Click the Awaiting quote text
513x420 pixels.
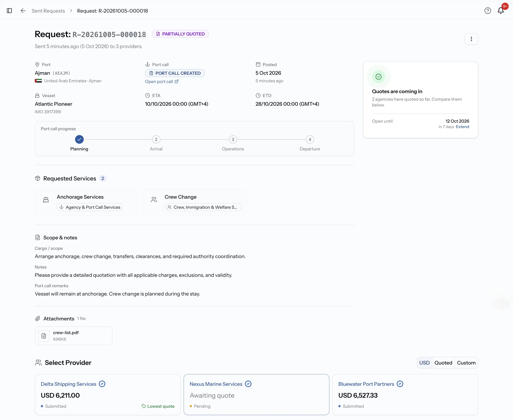pos(212,396)
